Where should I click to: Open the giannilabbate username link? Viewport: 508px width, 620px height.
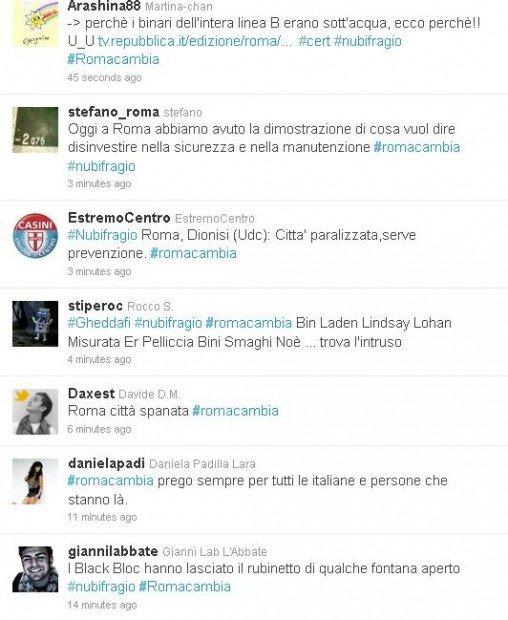pos(113,551)
